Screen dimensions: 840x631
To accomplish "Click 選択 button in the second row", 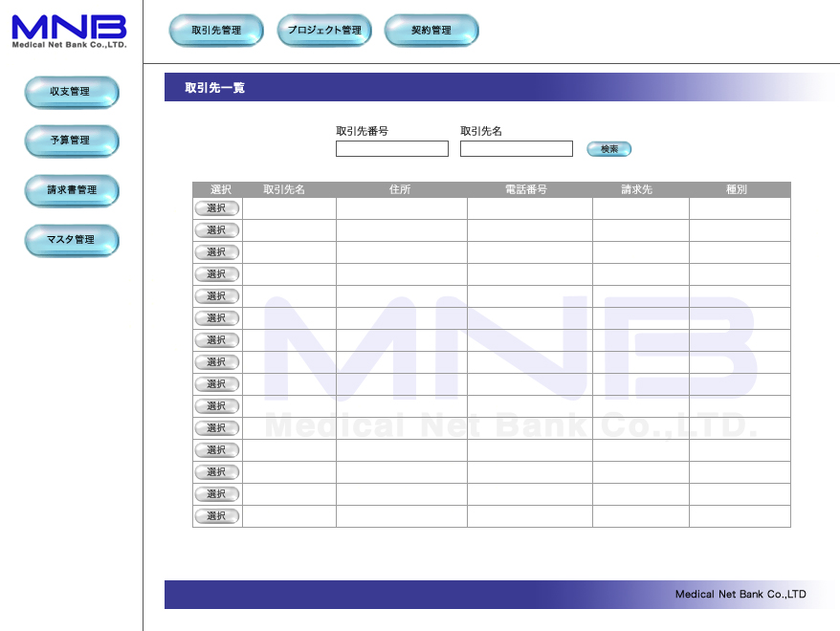I will pyautogui.click(x=216, y=230).
